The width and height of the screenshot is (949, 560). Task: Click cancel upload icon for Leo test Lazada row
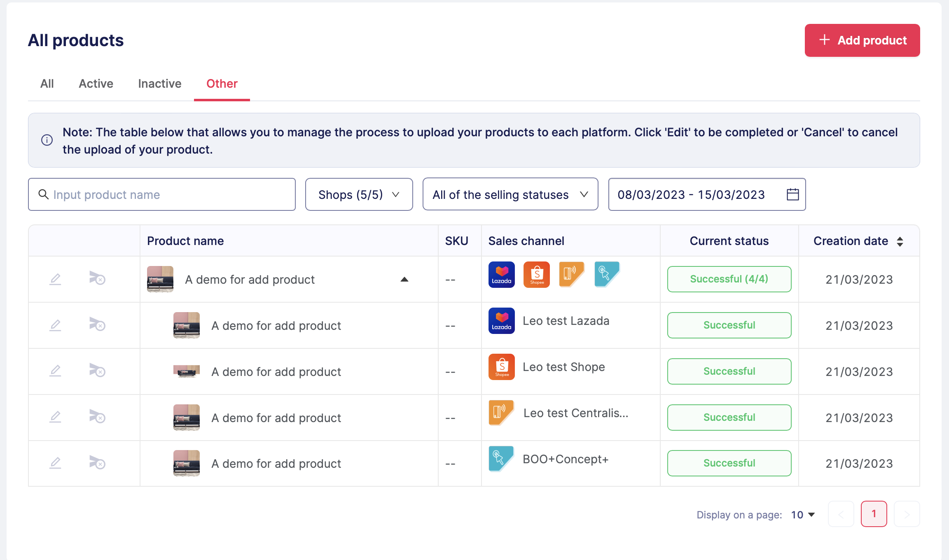click(97, 325)
